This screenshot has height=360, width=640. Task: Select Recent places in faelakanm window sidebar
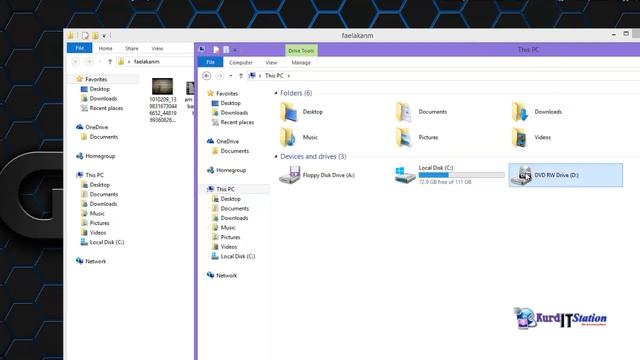pyautogui.click(x=101, y=108)
